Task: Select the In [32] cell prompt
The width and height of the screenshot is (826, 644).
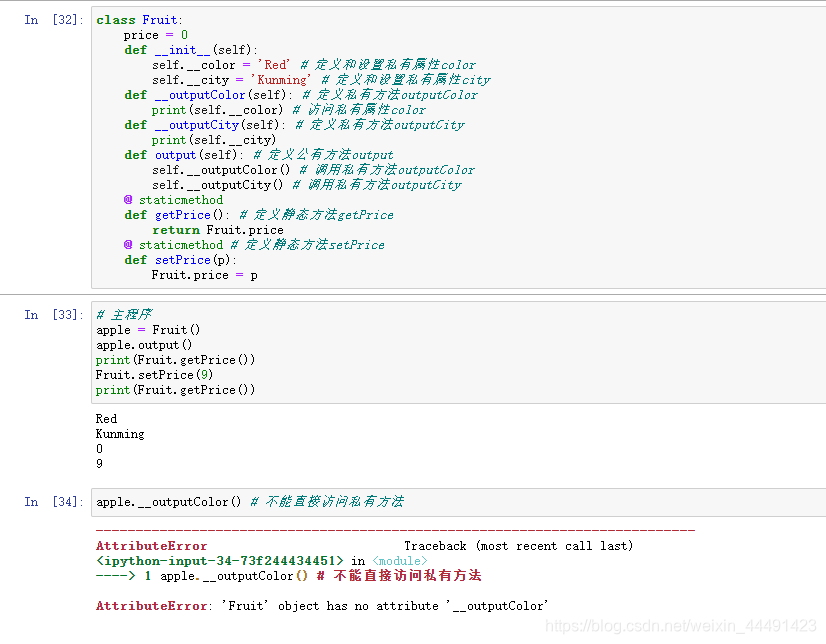Action: [x=54, y=20]
